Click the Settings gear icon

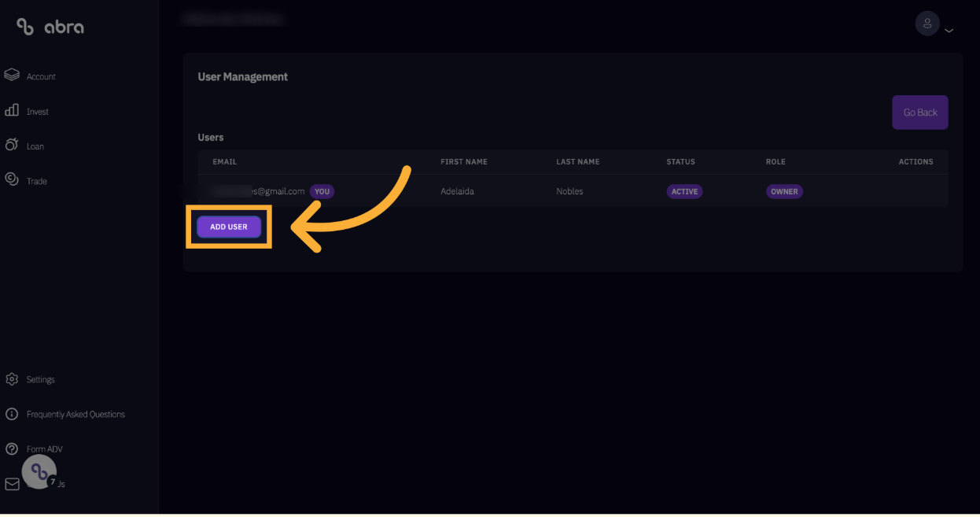[12, 379]
